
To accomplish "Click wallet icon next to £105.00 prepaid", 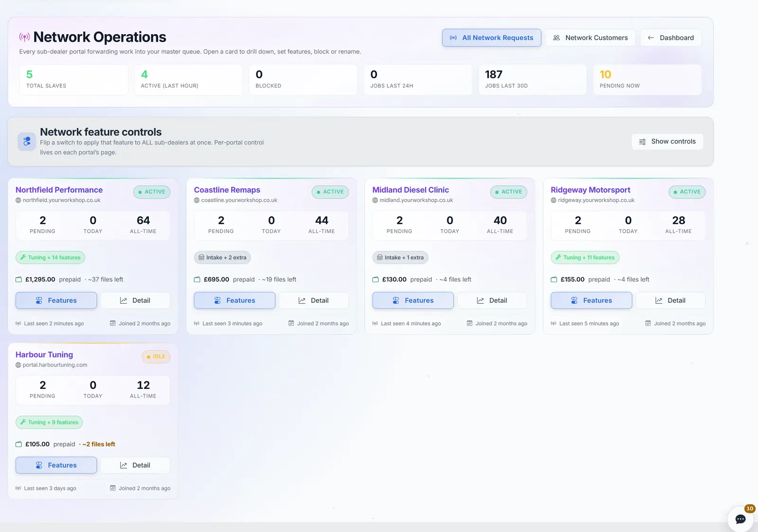I will [x=19, y=444].
